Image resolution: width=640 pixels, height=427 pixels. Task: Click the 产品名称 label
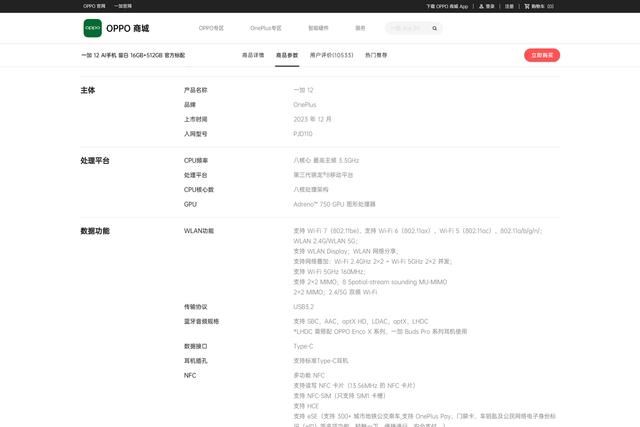(x=196, y=90)
